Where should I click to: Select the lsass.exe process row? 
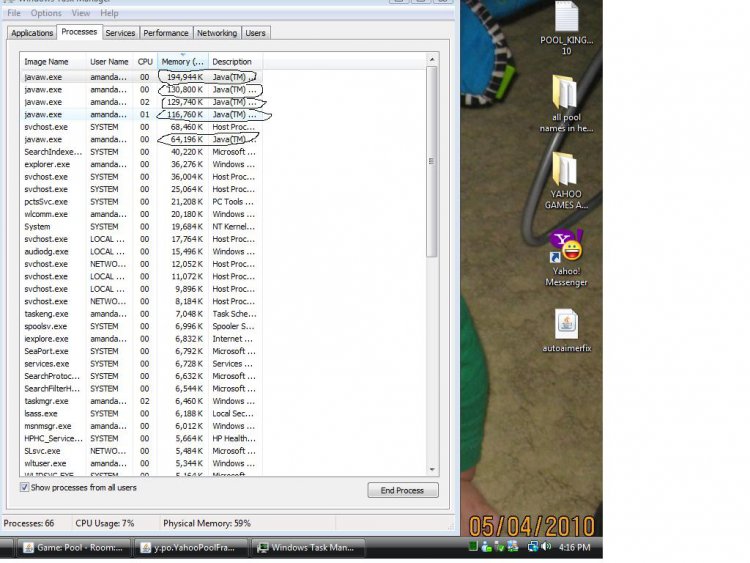tap(142, 413)
